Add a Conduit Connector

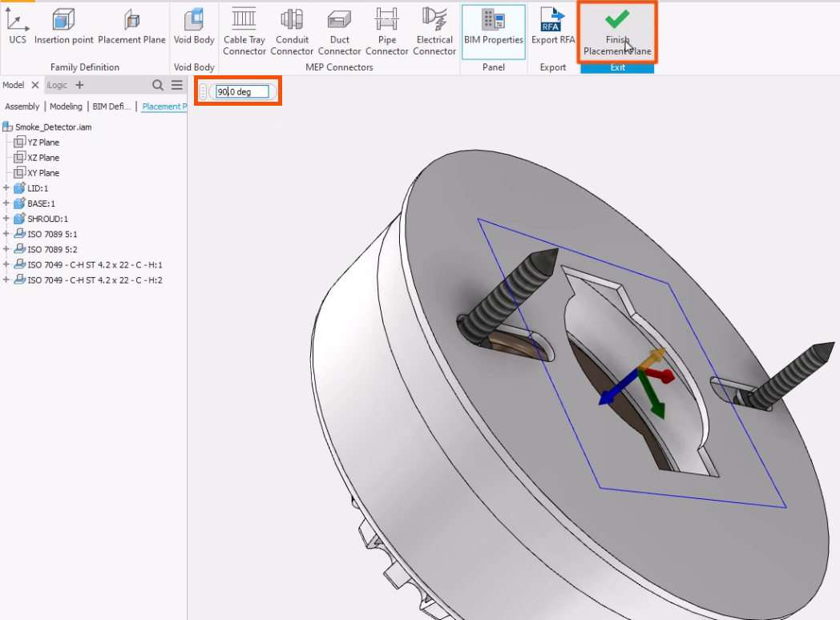click(x=292, y=31)
